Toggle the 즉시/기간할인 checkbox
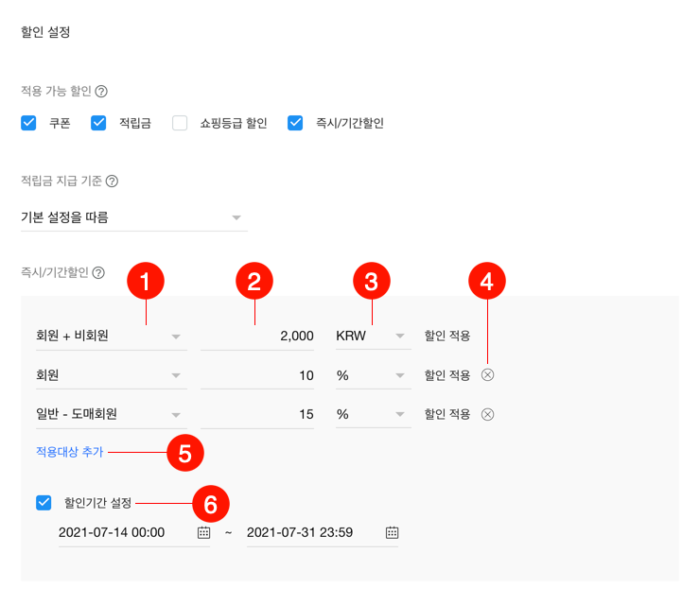 tap(295, 123)
